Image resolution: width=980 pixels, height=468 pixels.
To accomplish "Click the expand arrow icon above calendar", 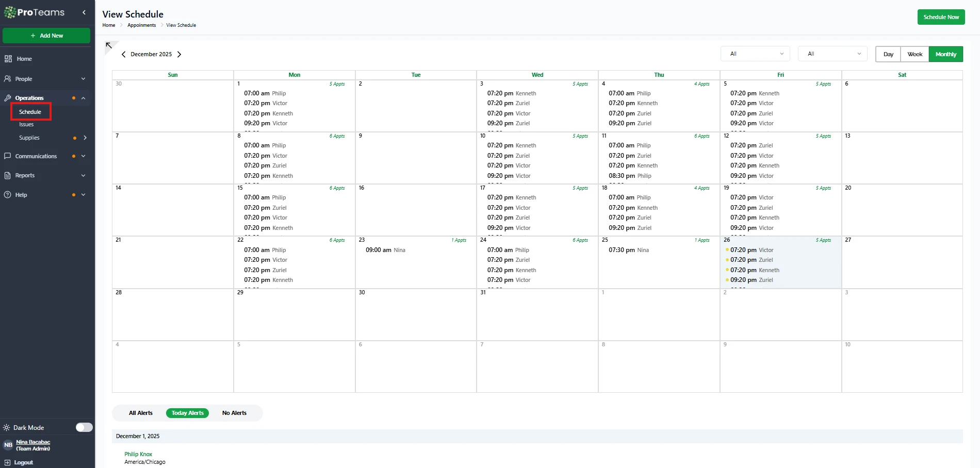I will click(109, 46).
